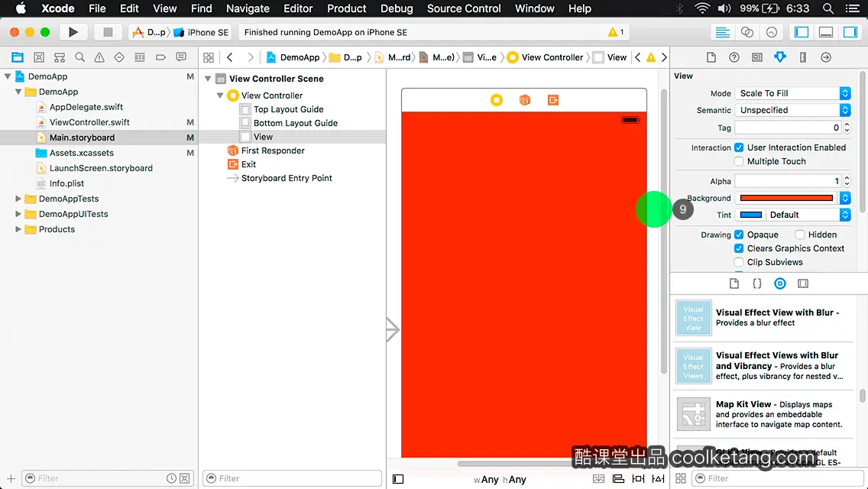Viewport: 868px width, 489px height.
Task: Toggle the Debug area visibility
Action: point(825,32)
